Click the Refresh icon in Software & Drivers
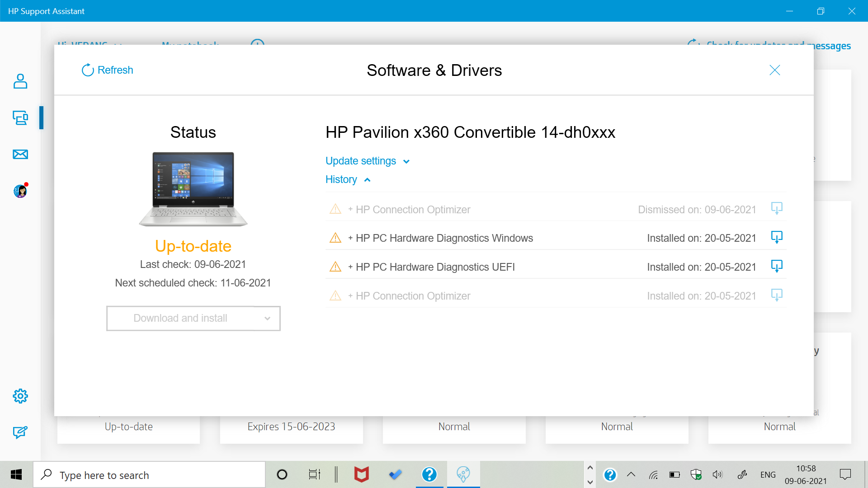 tap(87, 70)
